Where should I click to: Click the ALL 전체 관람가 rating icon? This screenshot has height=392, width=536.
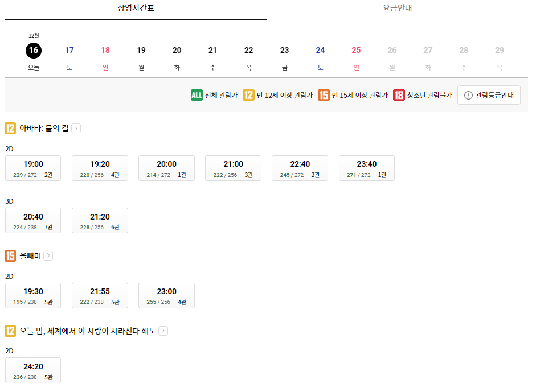[197, 94]
